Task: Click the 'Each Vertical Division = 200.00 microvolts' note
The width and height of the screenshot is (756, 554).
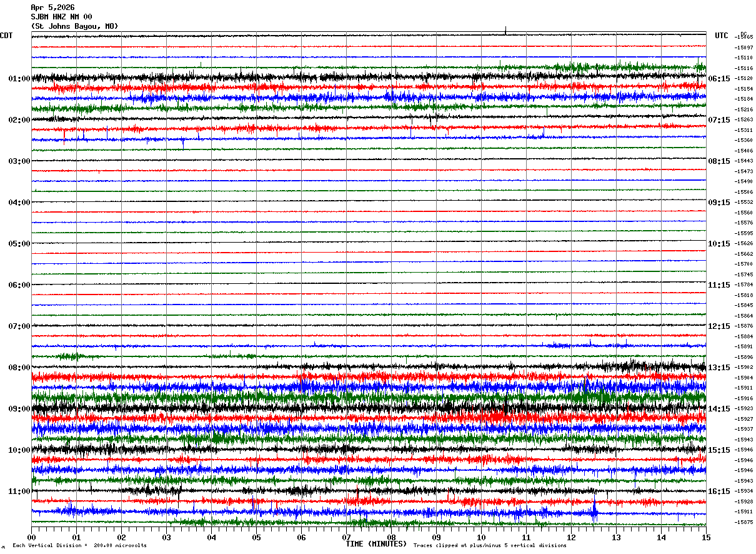Action: (79, 546)
